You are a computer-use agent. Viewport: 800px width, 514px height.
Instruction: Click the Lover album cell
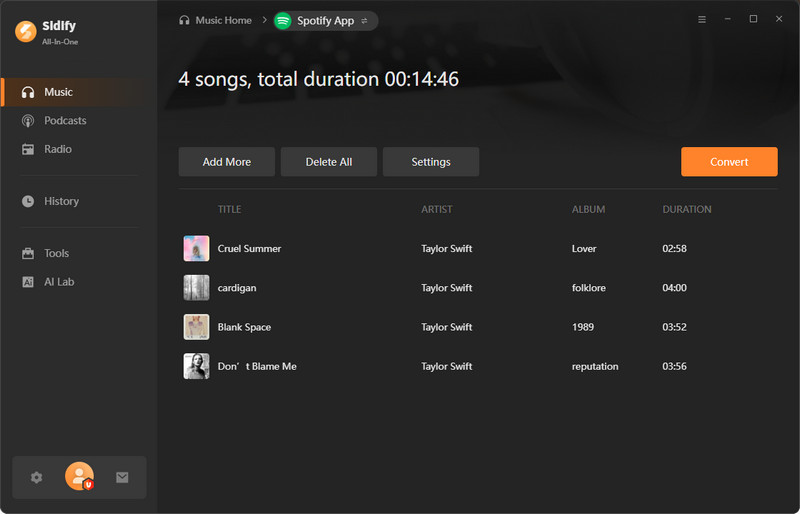pyautogui.click(x=584, y=249)
